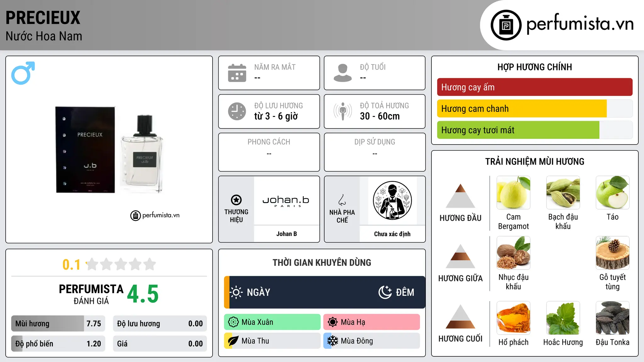Click the Hương giữa pyramid icon
Screen dimensions: 644x362
[x=460, y=256]
